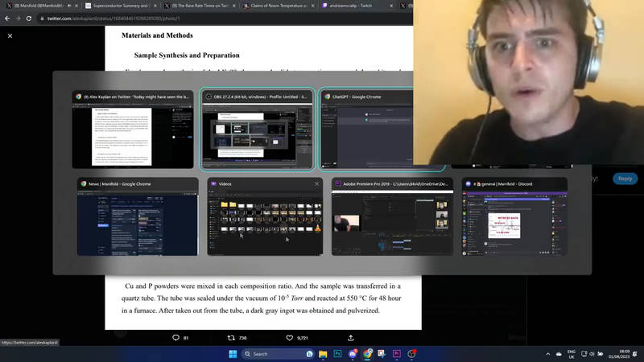Open Bing Chat icon in the search box
Image resolution: width=644 pixels, height=362 pixels.
tap(309, 354)
